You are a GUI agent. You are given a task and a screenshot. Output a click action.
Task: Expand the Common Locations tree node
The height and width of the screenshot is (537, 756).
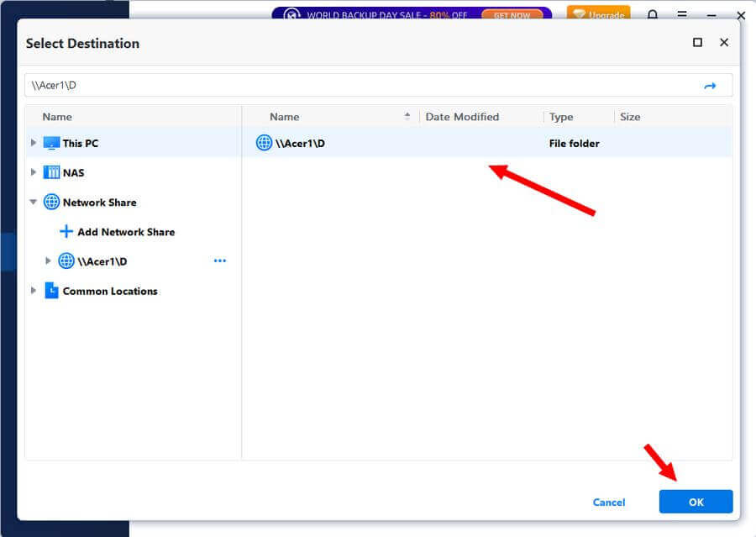(x=34, y=291)
